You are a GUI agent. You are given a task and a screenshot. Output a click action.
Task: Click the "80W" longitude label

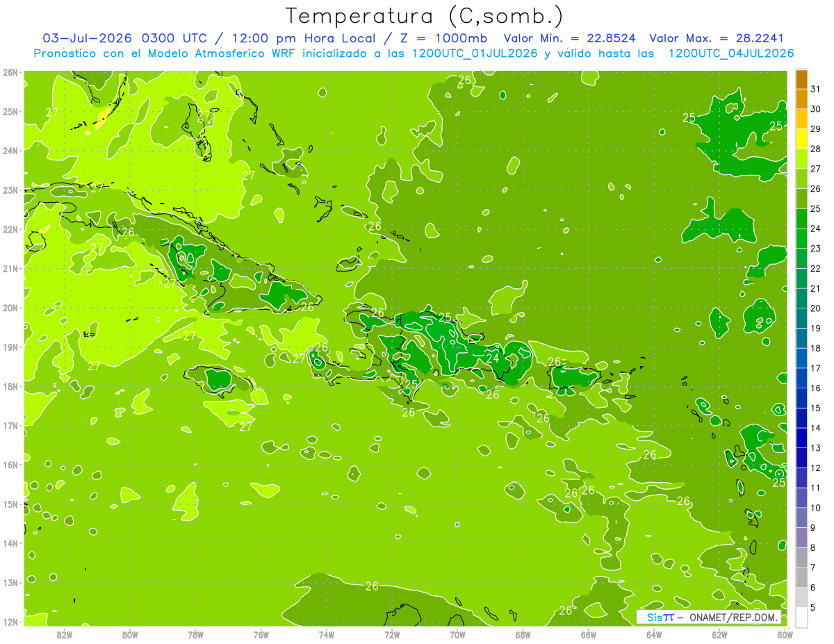130,634
